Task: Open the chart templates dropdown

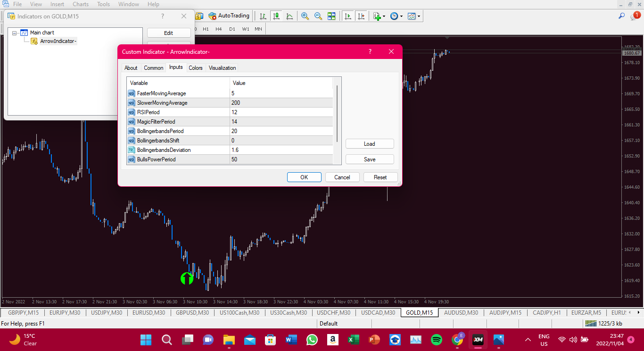Action: point(413,16)
